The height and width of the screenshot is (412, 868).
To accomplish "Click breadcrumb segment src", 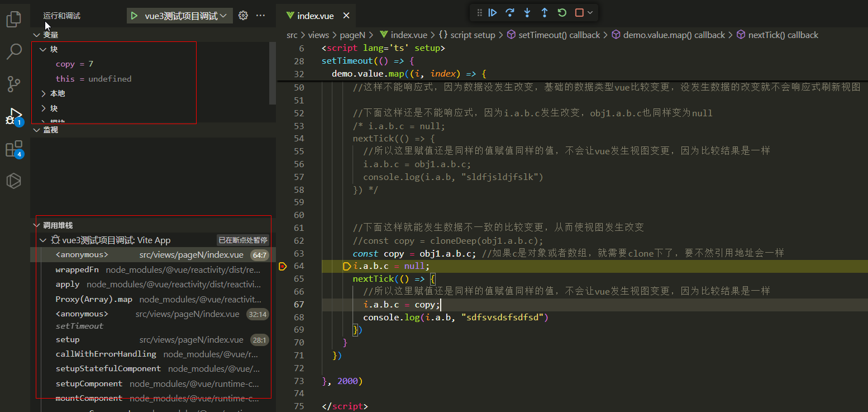I will click(292, 35).
